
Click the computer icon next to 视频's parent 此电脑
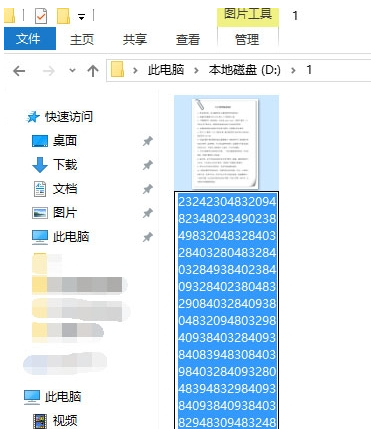pyautogui.click(x=32, y=397)
